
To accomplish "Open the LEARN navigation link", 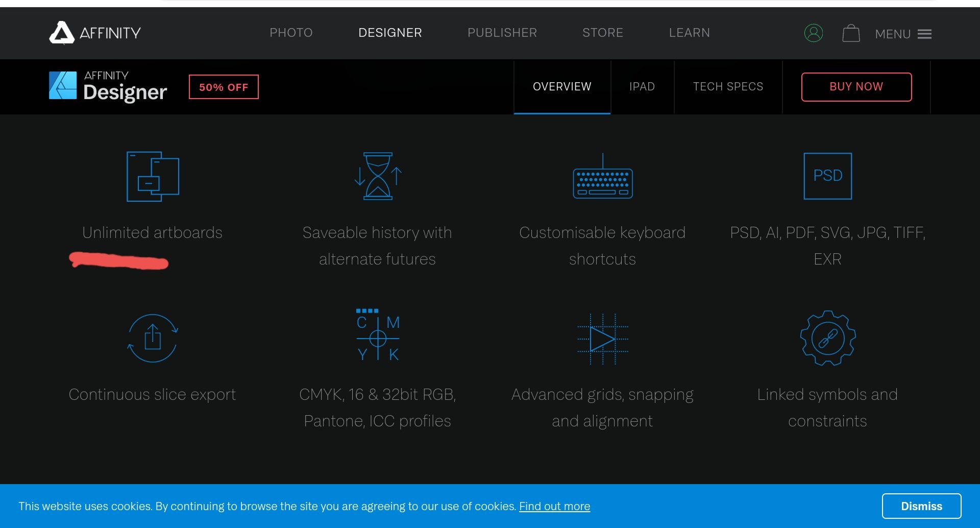I will [690, 33].
